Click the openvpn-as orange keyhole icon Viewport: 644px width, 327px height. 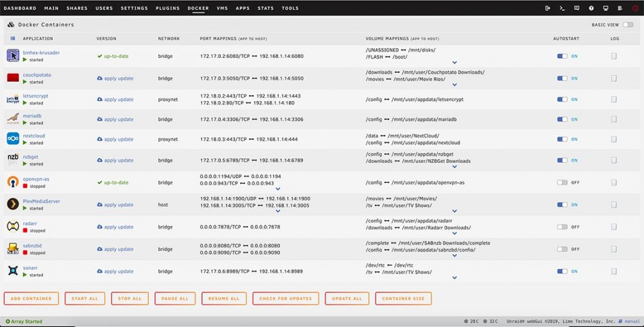[13, 182]
